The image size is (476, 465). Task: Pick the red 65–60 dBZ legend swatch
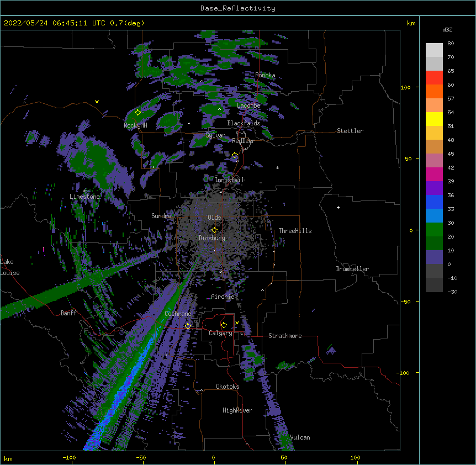click(434, 78)
